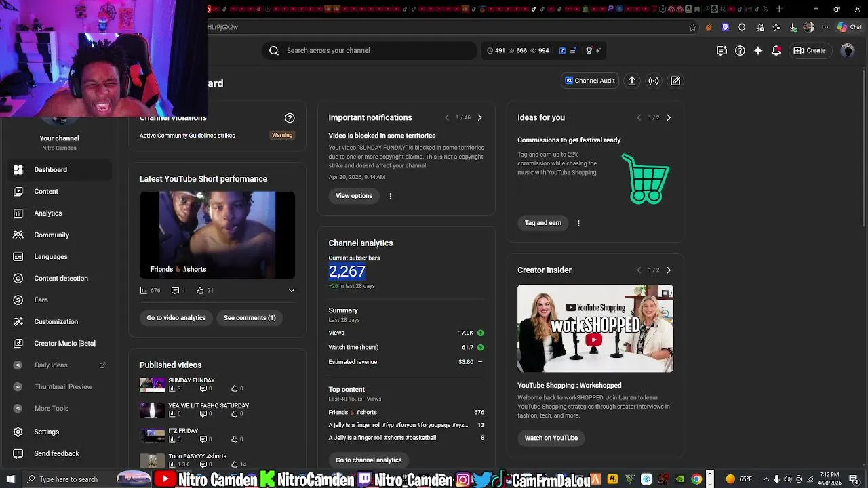Viewport: 868px width, 488px height.
Task: Open the browser Downloads icon
Action: click(x=792, y=27)
